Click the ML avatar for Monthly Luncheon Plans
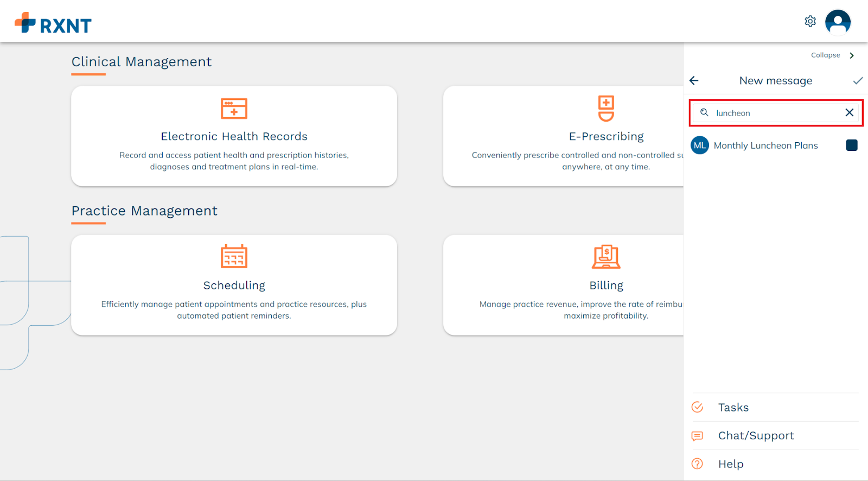The image size is (868, 481). click(700, 145)
